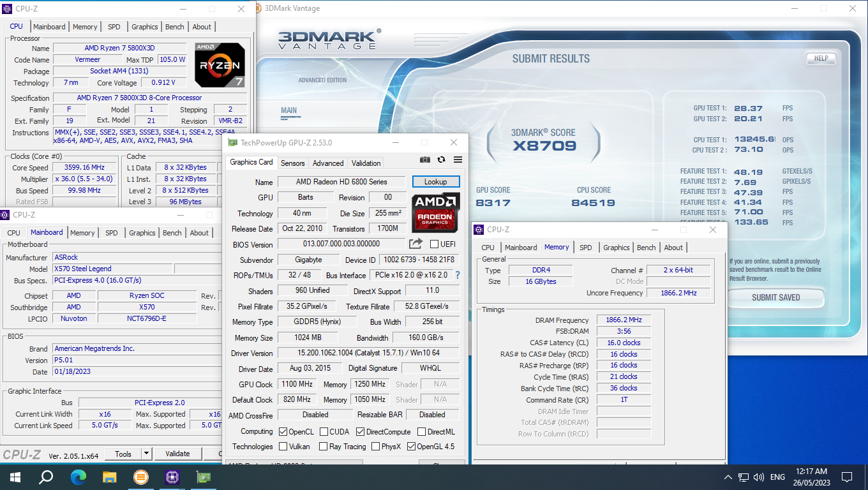The width and height of the screenshot is (868, 490).
Task: Click the CPU SCORE value 84519
Action: 593,203
